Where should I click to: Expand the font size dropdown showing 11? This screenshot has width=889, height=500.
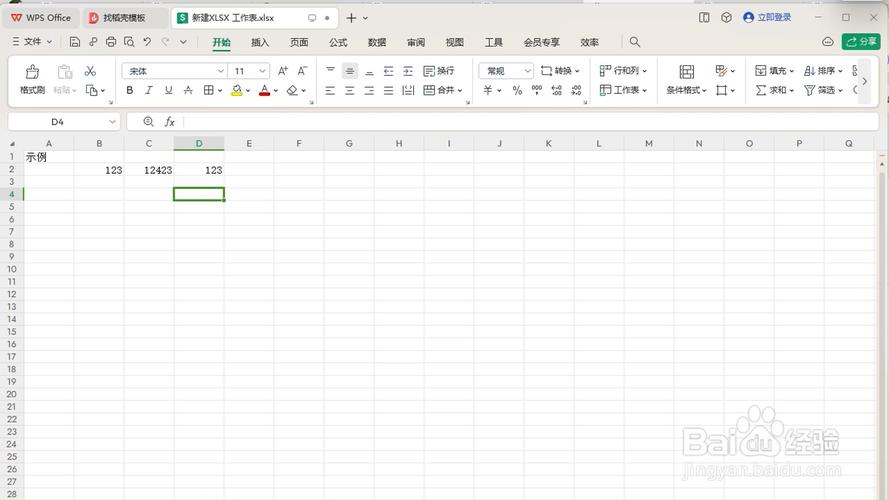tap(263, 71)
